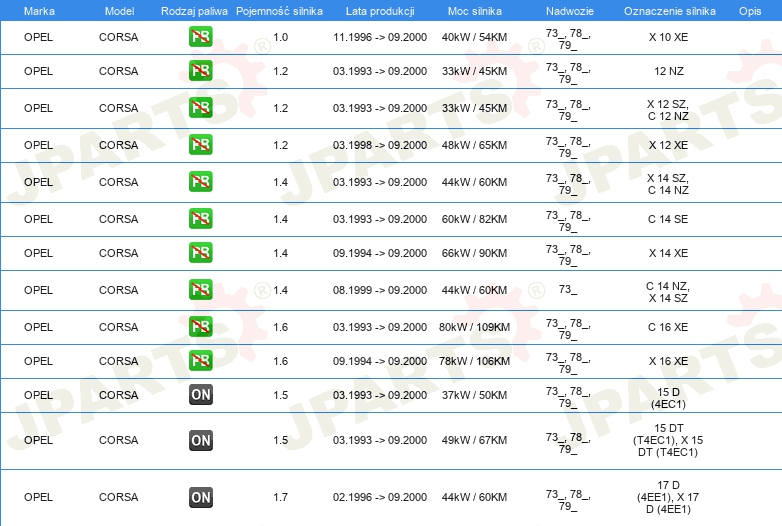This screenshot has width=782, height=526.
Task: Click the C 14 NZ, X 14 SZ engine cell
Action: 668,292
